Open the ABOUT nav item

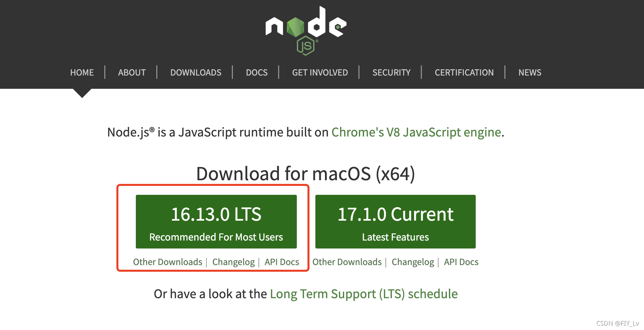132,73
